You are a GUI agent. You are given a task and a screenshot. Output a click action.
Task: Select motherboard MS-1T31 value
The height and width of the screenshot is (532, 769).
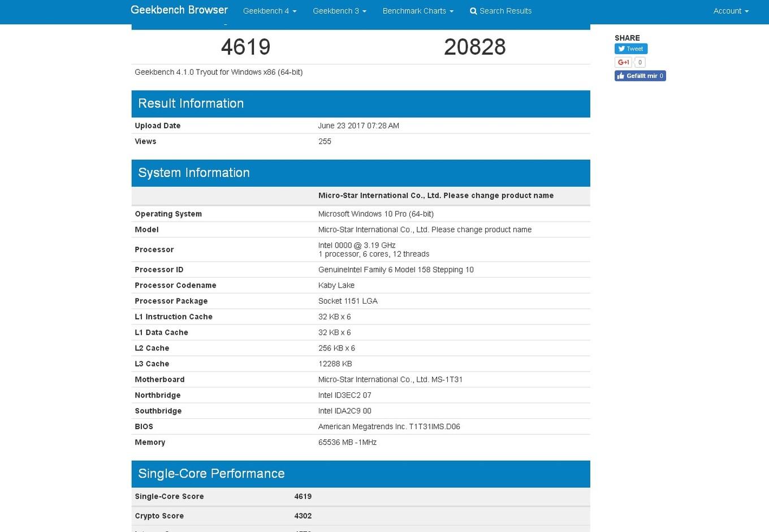390,379
